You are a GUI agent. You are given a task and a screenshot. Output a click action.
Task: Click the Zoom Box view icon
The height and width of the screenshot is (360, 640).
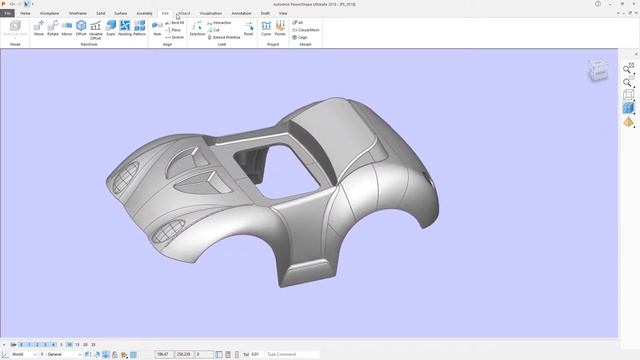coord(628,82)
